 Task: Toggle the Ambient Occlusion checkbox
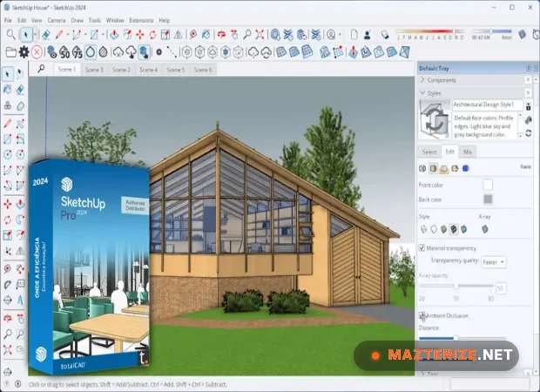pos(422,315)
